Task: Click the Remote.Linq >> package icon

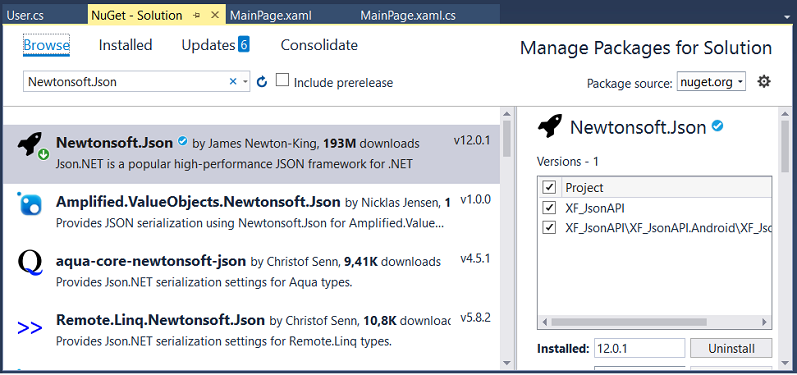Action: point(29,328)
